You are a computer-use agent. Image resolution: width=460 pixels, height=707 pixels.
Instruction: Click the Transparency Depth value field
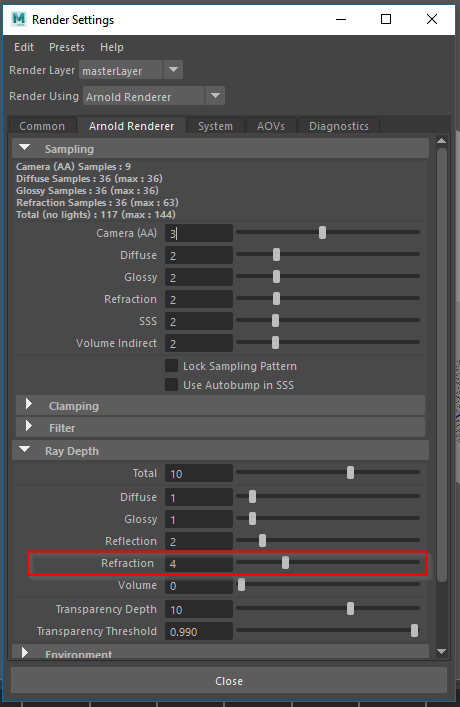pyautogui.click(x=199, y=610)
